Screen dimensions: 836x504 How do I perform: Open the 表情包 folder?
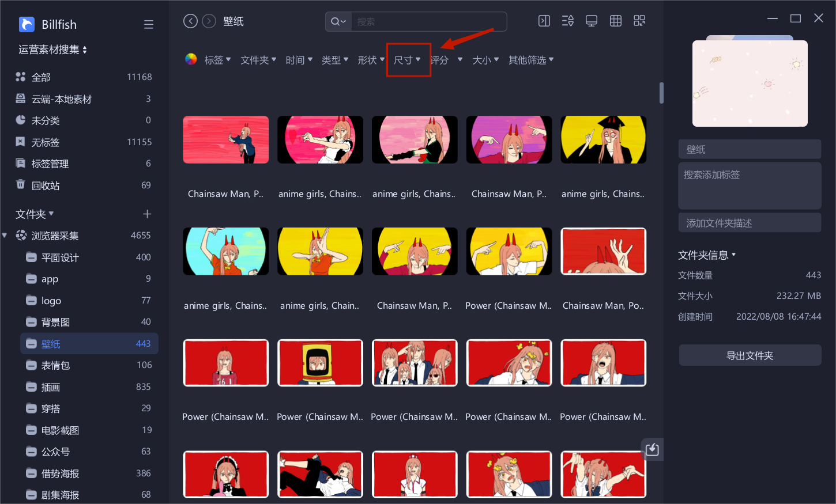point(89,365)
